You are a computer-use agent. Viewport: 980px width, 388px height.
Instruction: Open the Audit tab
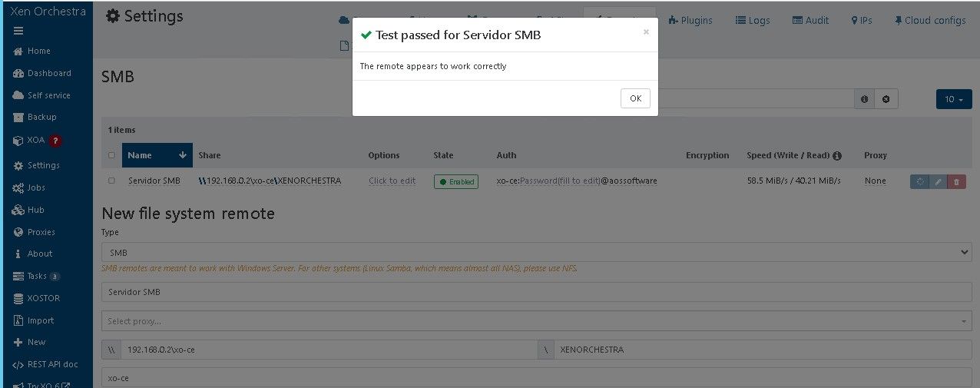[x=810, y=21]
